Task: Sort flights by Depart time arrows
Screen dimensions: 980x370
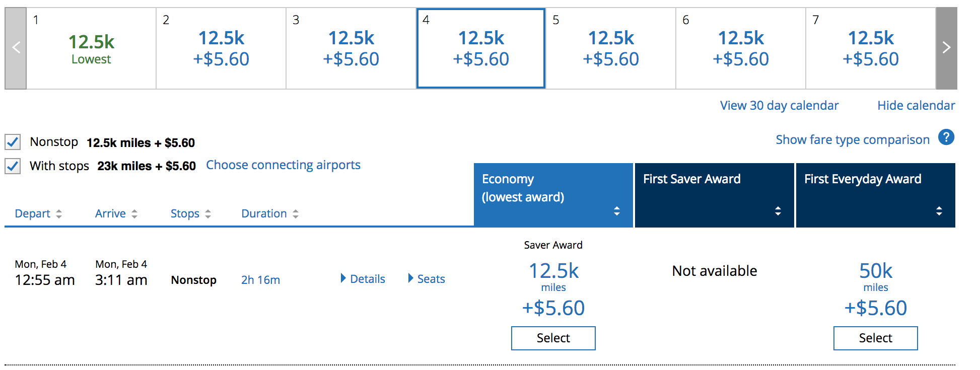Action: [59, 214]
